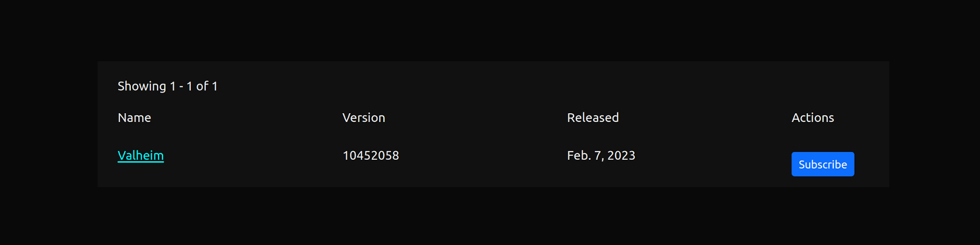Click the Version column header
This screenshot has width=980, height=245.
tap(363, 117)
